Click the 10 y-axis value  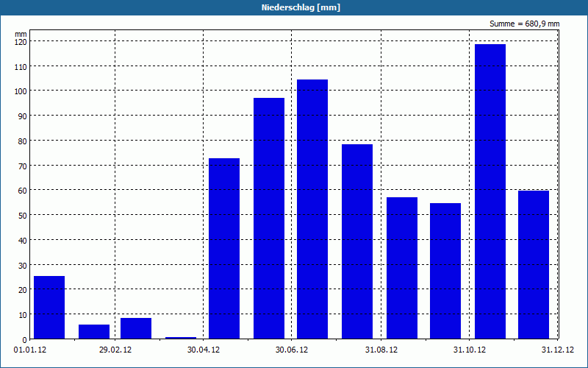pyautogui.click(x=23, y=315)
